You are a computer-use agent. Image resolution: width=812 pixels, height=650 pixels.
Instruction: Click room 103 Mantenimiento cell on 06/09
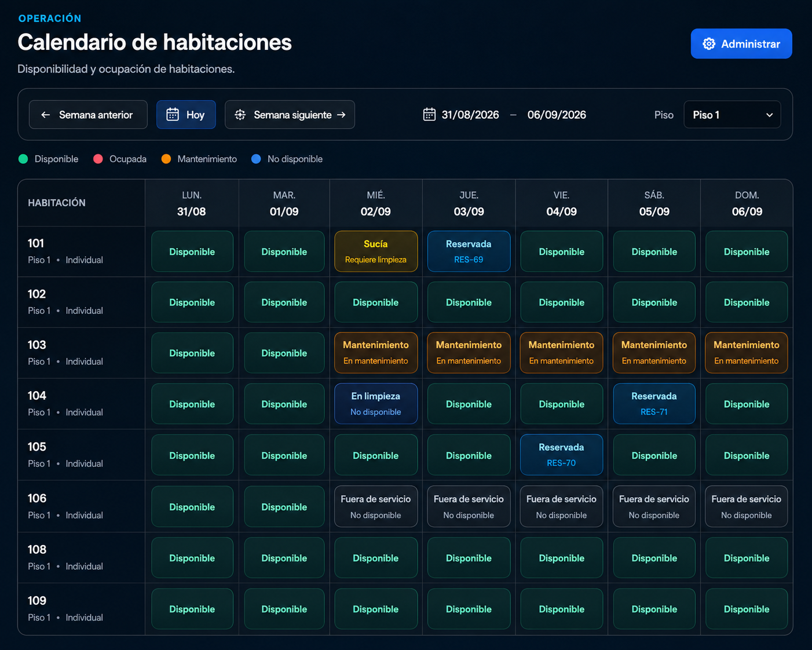pos(747,353)
